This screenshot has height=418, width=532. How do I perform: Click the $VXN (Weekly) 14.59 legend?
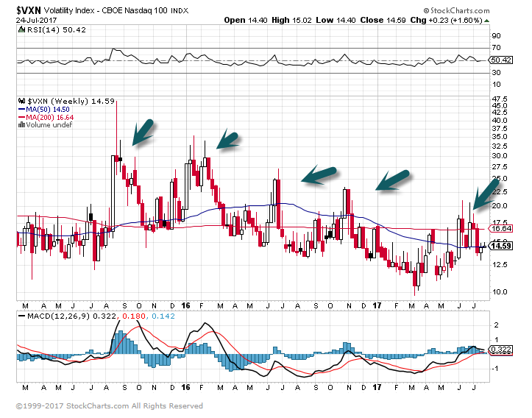[x=71, y=101]
